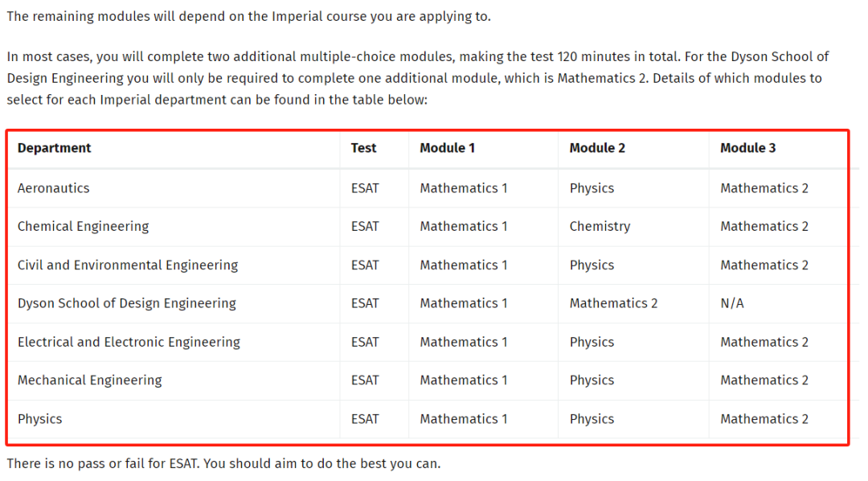Select the Module 2 column header
The width and height of the screenshot is (868, 481).
(x=597, y=148)
